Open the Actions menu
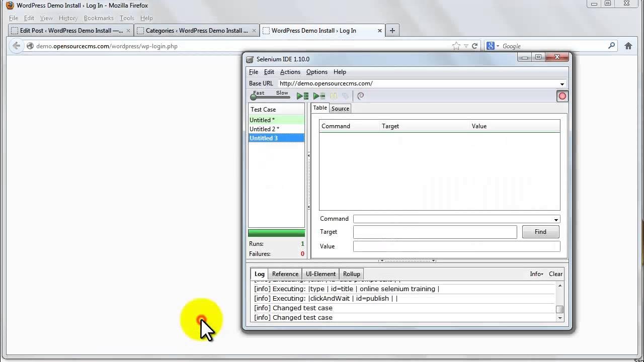 coord(290,72)
